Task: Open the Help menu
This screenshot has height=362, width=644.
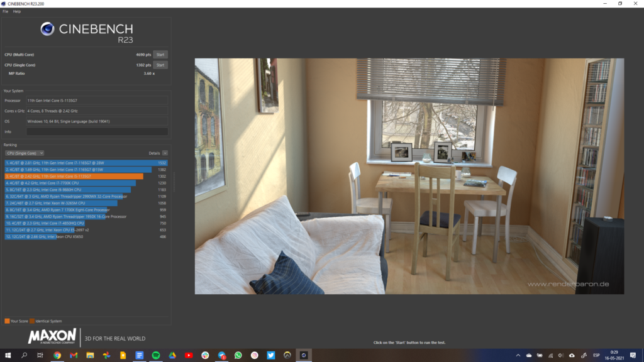Action: point(17,11)
